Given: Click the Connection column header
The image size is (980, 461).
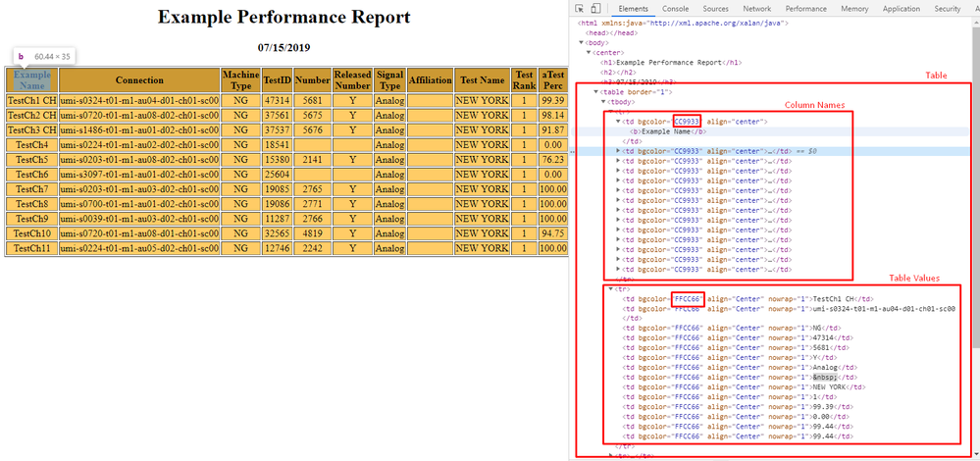Looking at the screenshot, I should pos(139,80).
